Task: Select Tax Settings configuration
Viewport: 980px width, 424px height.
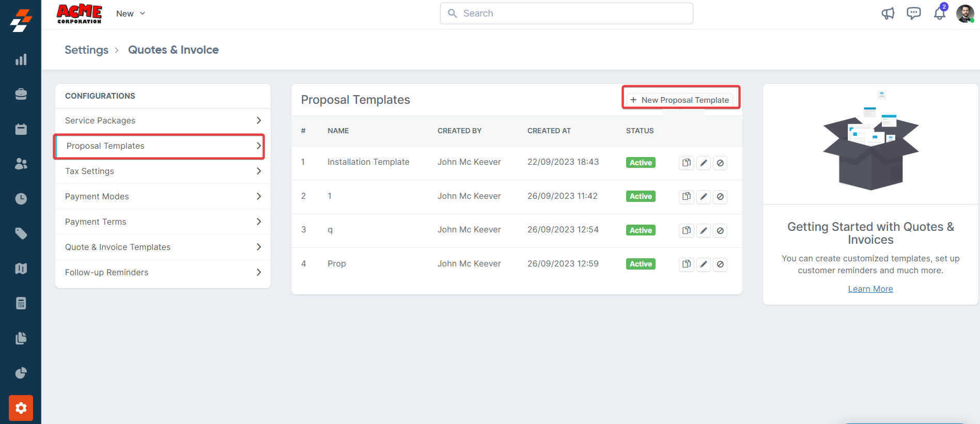Action: pos(89,171)
